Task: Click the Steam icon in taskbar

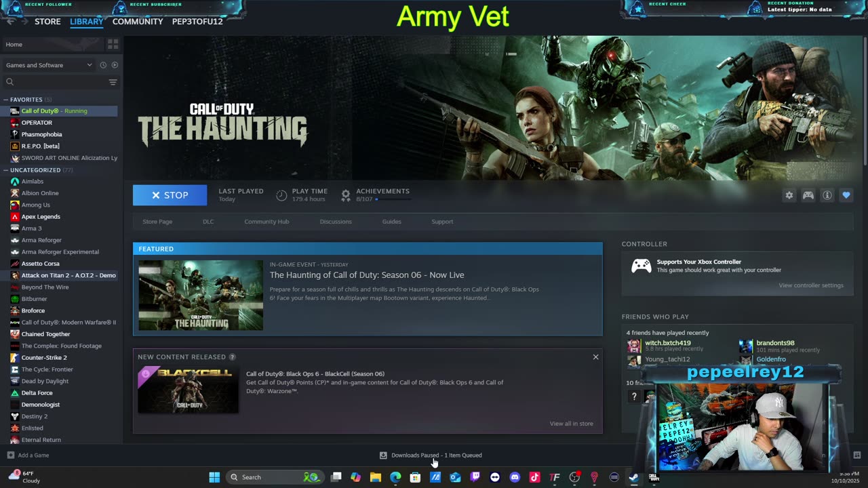Action: (x=633, y=477)
